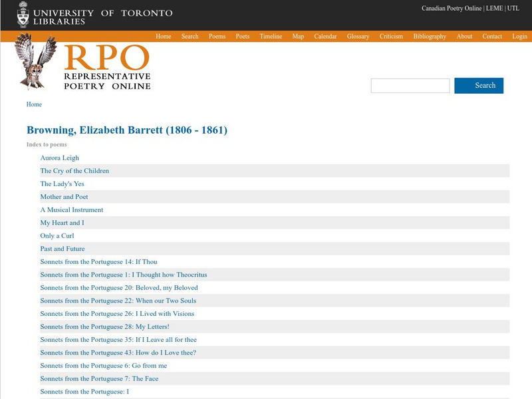Open the Criticism page
This screenshot has height=399, width=532.
pos(391,37)
